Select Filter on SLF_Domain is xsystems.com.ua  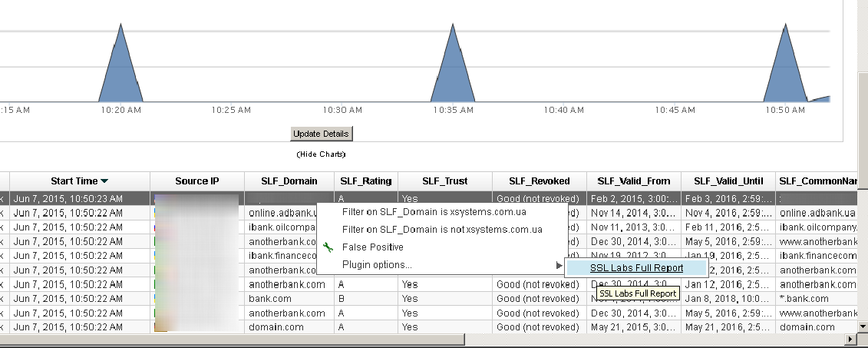(x=441, y=210)
